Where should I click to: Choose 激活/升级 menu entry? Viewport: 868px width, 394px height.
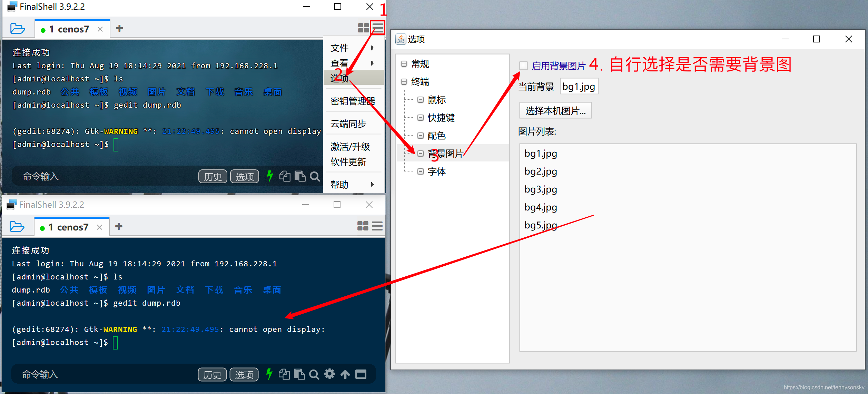point(354,147)
